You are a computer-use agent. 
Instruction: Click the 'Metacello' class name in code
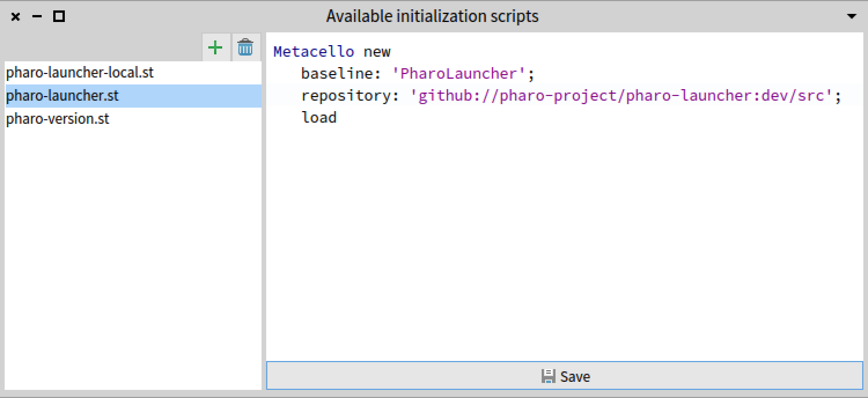tap(314, 51)
